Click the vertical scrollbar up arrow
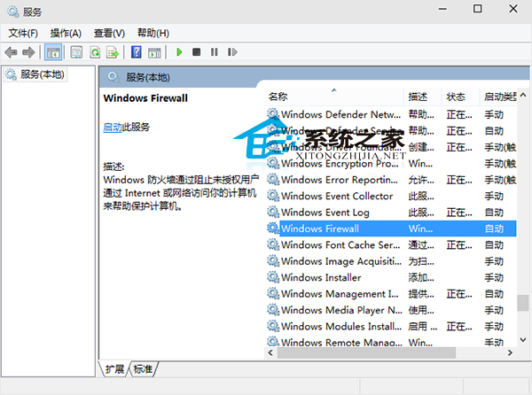The height and width of the screenshot is (395, 532). [523, 95]
